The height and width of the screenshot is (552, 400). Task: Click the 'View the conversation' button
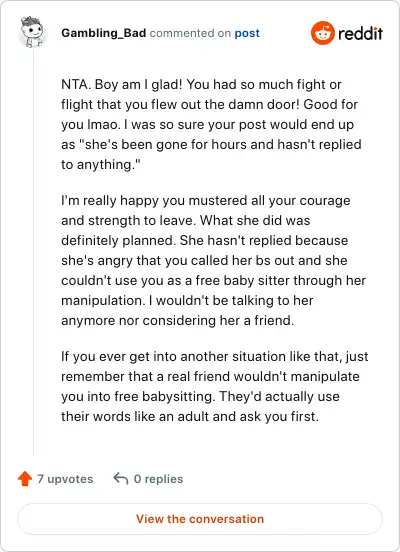click(200, 519)
